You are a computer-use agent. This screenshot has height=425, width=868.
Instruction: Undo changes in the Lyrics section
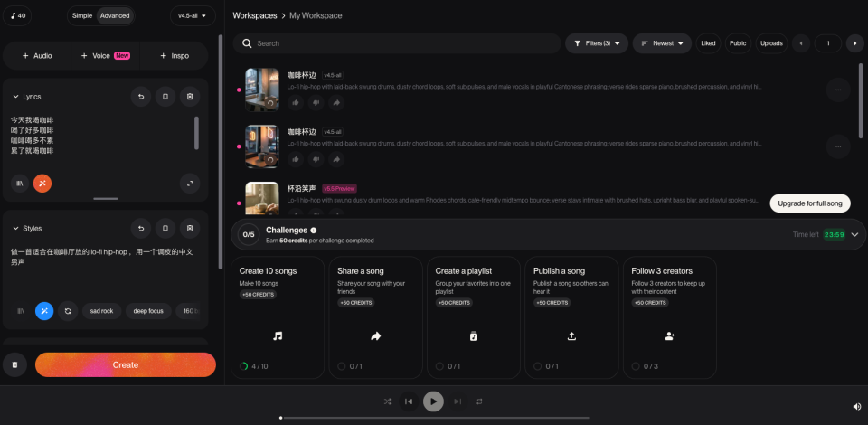pos(141,97)
